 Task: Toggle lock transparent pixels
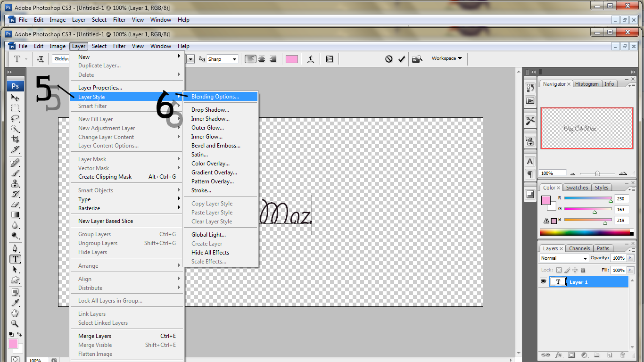[559, 270]
